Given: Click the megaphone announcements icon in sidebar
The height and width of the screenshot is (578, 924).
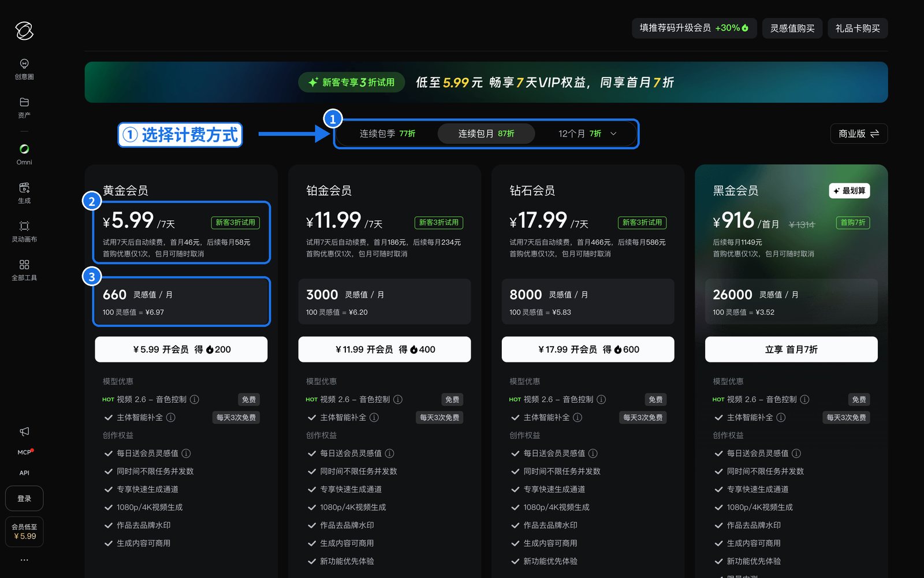Looking at the screenshot, I should (24, 432).
